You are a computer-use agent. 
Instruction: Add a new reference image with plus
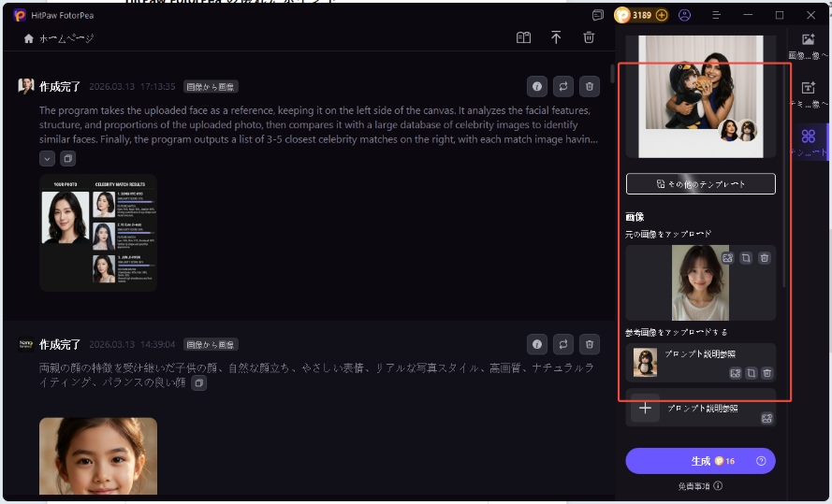point(645,408)
